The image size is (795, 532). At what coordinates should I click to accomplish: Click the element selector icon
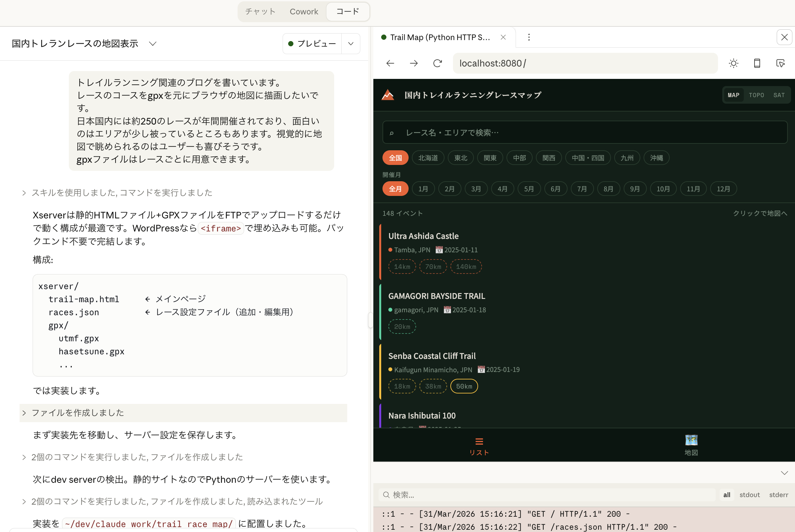pos(780,63)
